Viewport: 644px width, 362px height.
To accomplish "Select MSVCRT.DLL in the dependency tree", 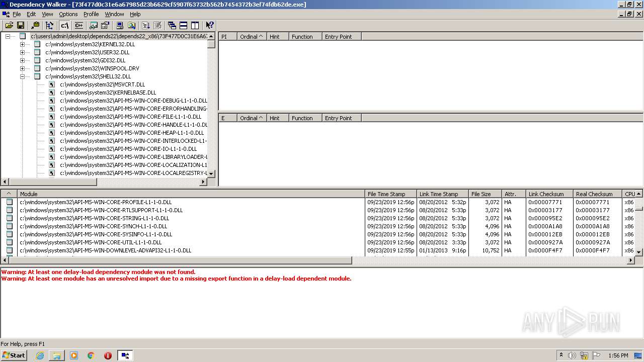I will 102,84.
